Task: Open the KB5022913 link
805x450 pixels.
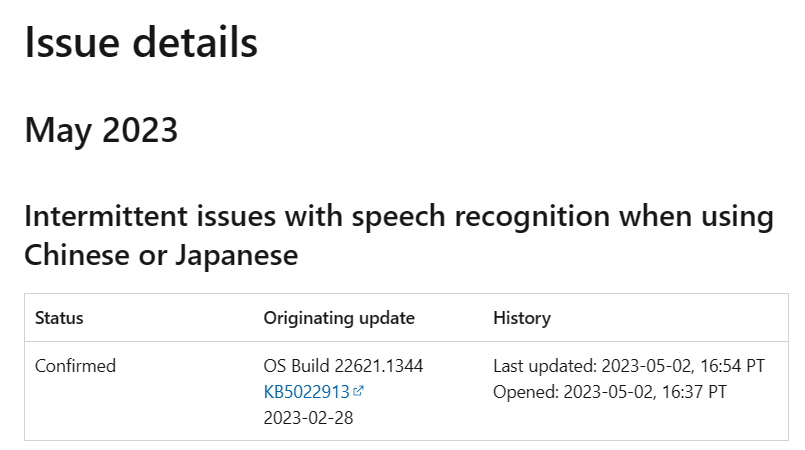Action: click(x=307, y=392)
